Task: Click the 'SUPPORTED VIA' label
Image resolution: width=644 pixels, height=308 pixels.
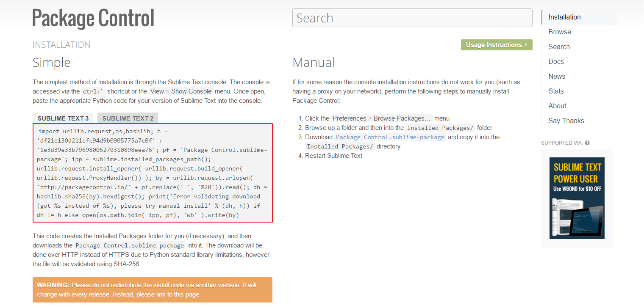Action: point(561,143)
